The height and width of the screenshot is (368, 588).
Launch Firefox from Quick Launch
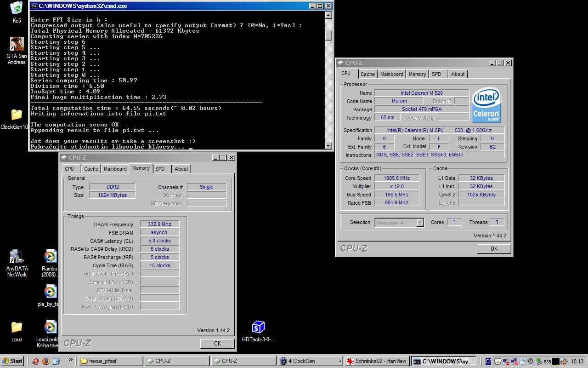tap(45, 361)
